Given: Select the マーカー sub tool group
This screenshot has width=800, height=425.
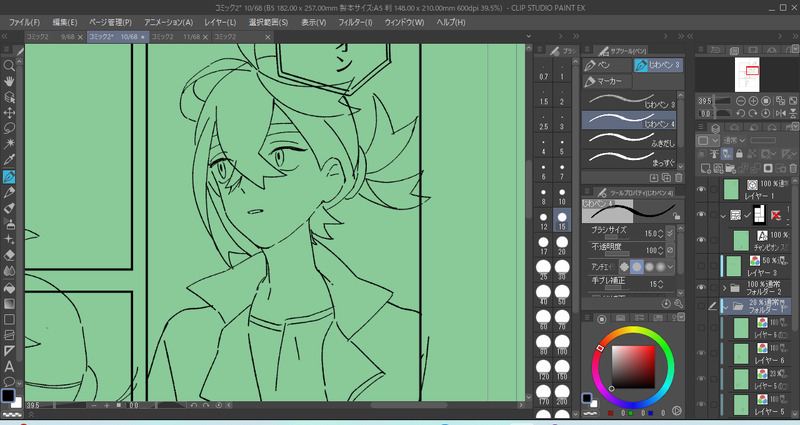Looking at the screenshot, I should 607,81.
